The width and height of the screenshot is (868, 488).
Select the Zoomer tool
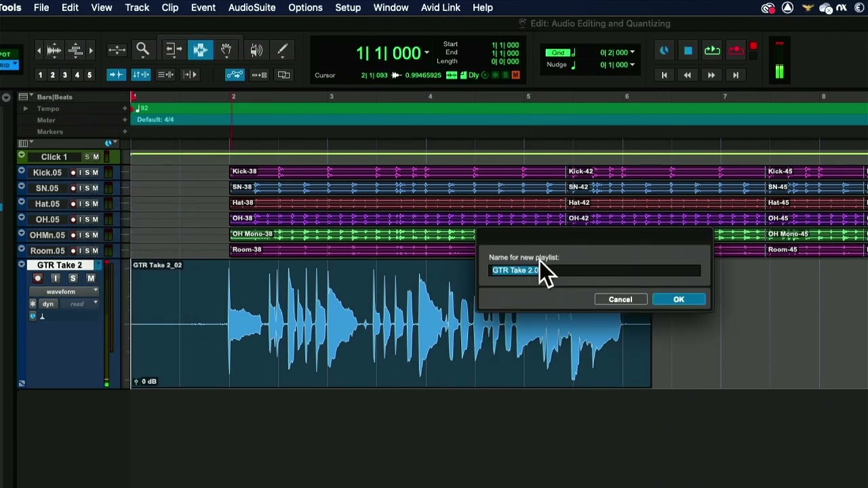pyautogui.click(x=142, y=49)
